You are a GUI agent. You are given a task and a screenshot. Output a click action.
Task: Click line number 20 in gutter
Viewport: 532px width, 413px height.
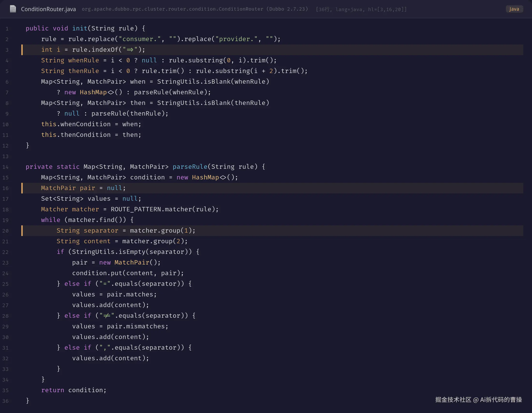click(5, 231)
